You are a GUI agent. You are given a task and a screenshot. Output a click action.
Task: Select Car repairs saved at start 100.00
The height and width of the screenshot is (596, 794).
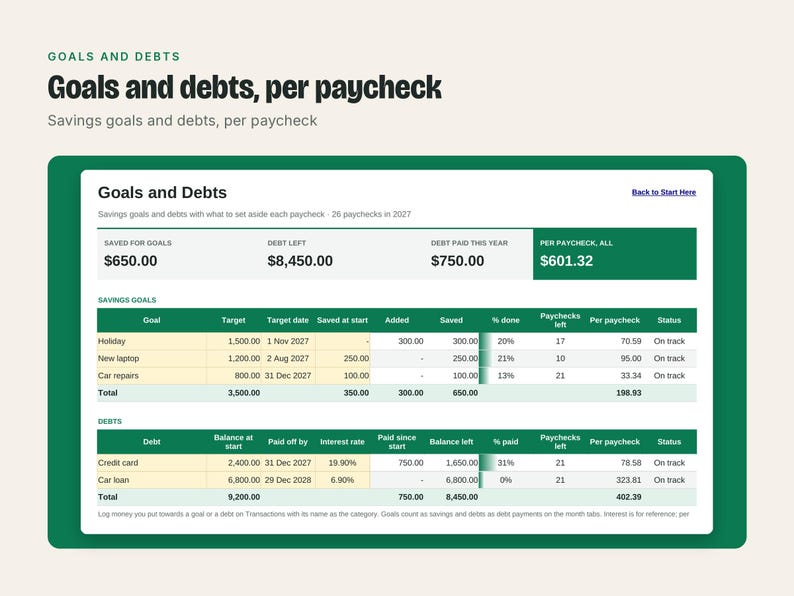pos(356,376)
